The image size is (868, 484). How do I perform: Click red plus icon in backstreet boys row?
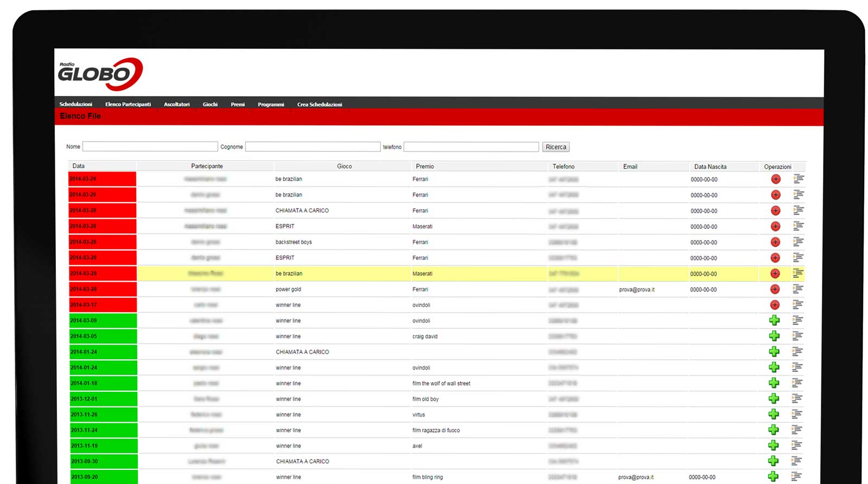(775, 242)
